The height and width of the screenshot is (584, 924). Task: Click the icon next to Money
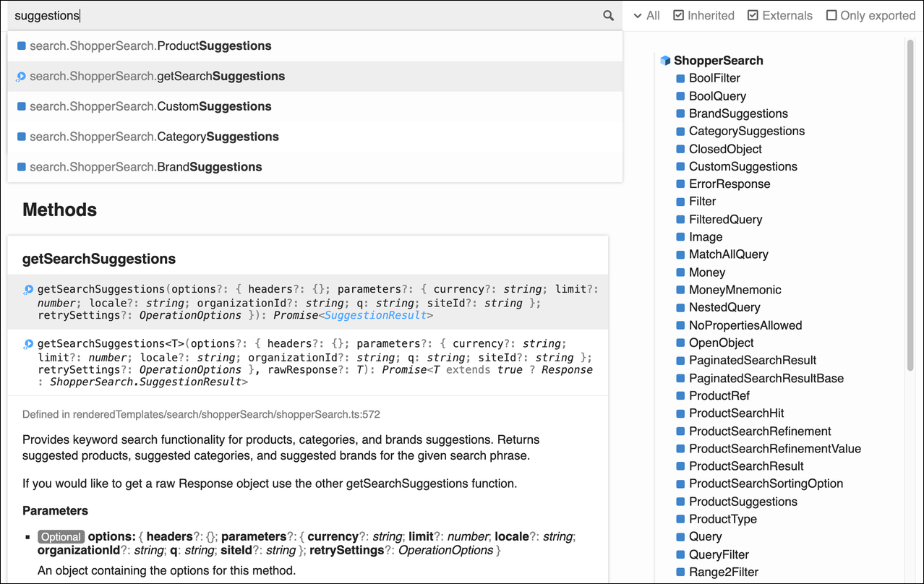point(680,272)
